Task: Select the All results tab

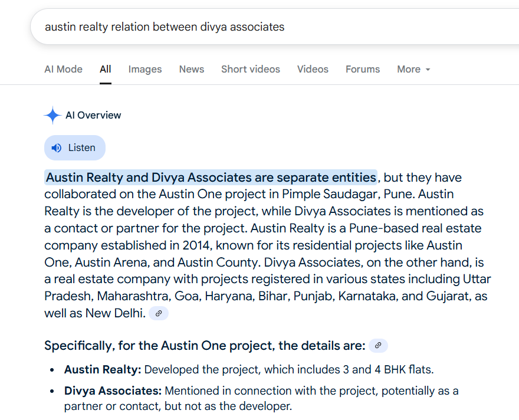Action: click(x=105, y=69)
